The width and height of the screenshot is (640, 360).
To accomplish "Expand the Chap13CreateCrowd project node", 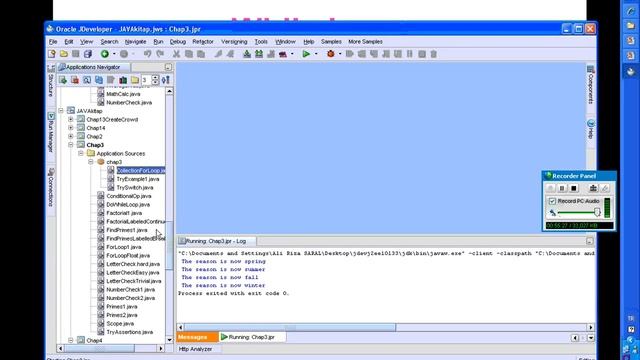I will pyautogui.click(x=71, y=119).
